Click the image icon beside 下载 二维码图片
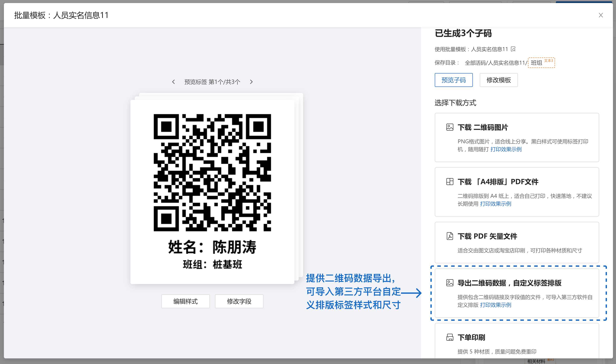This screenshot has width=616, height=364. 450,127
